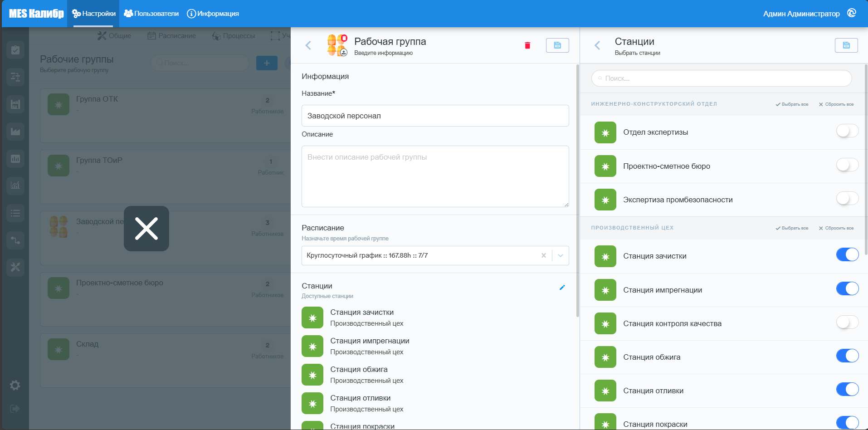Image resolution: width=868 pixels, height=430 pixels.
Task: Click Станция обжига icon in Доступные станции
Action: tap(312, 375)
